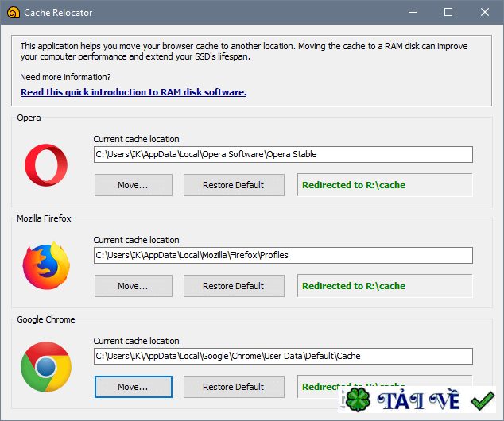The width and height of the screenshot is (504, 421).
Task: Click the Opera current cache location field
Action: coord(283,154)
